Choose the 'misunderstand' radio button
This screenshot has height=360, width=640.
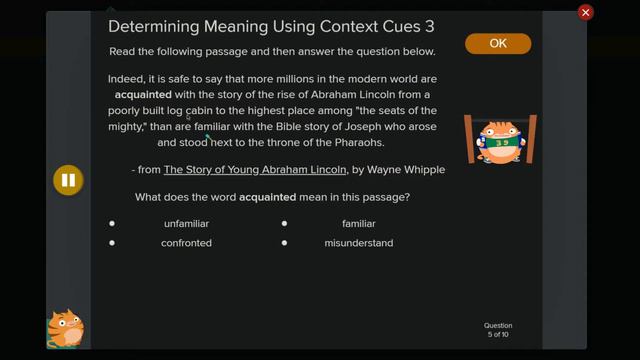284,243
